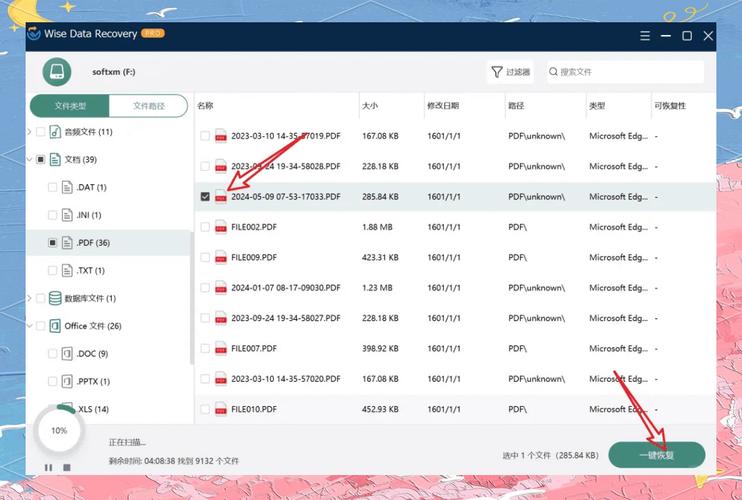The image size is (742, 500).
Task: Check the box for 2023-03-10 14-35-57019.PDF
Action: 205,136
